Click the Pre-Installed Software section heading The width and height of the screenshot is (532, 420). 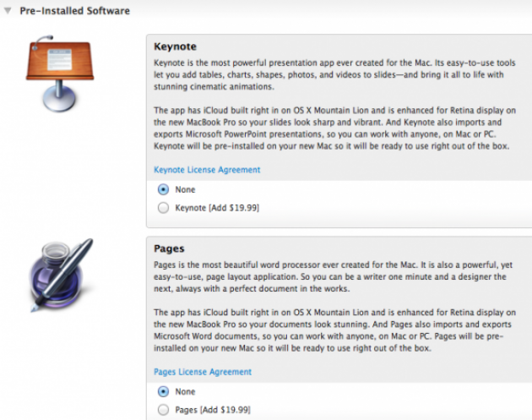[x=74, y=11]
